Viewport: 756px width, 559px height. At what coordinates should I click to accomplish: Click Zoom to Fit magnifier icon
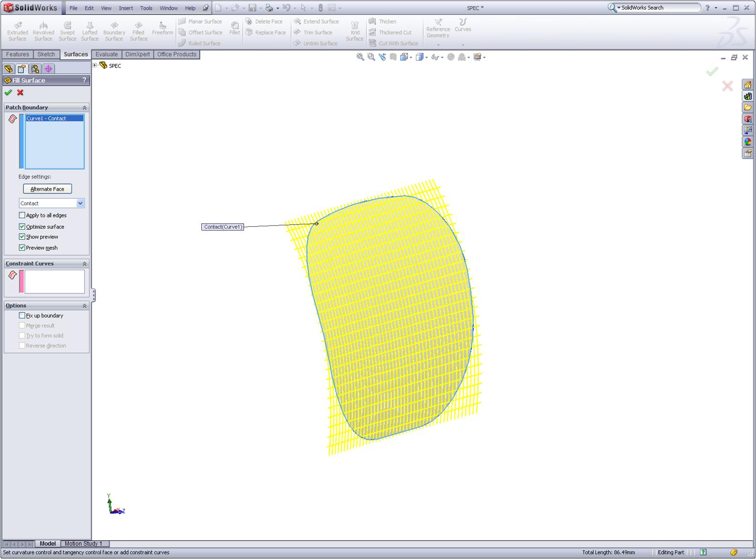coord(360,57)
